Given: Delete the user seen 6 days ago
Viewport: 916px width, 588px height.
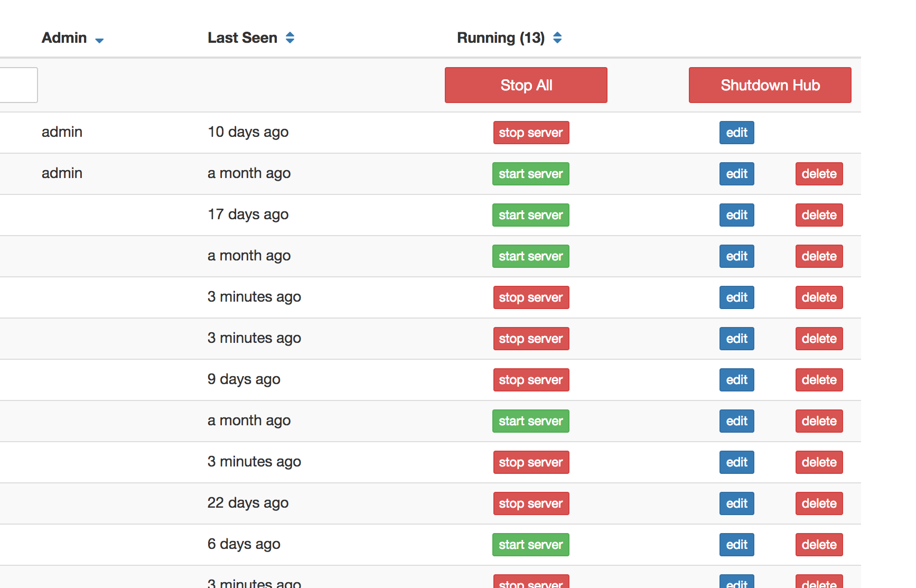Looking at the screenshot, I should pos(819,545).
